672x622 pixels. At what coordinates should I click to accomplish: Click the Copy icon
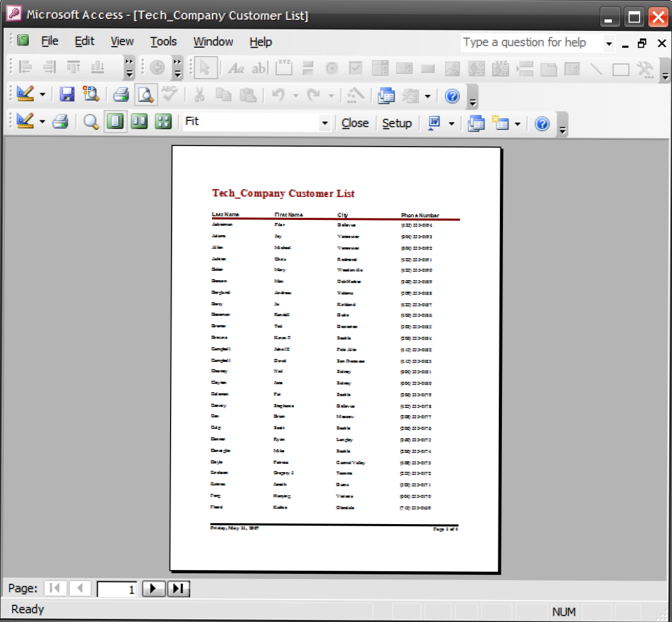coord(223,95)
